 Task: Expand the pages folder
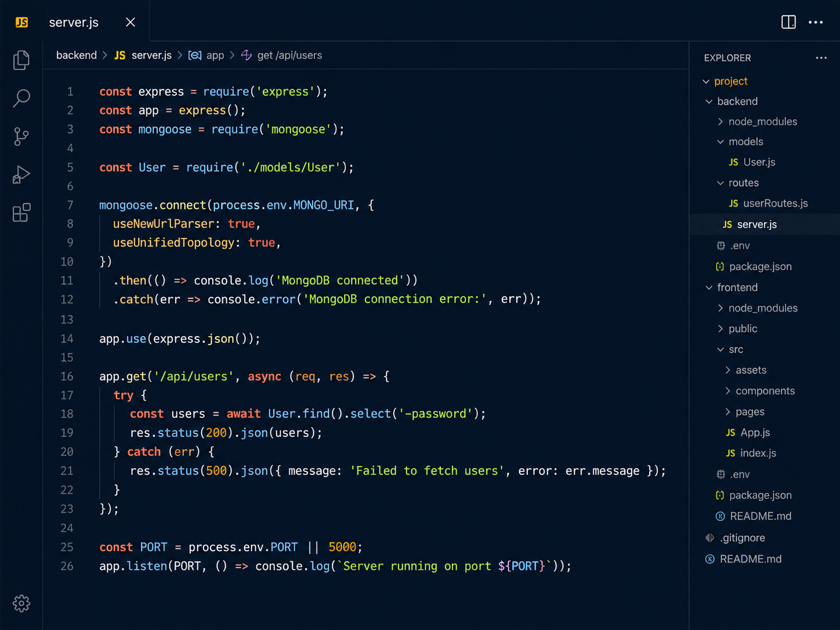click(727, 412)
